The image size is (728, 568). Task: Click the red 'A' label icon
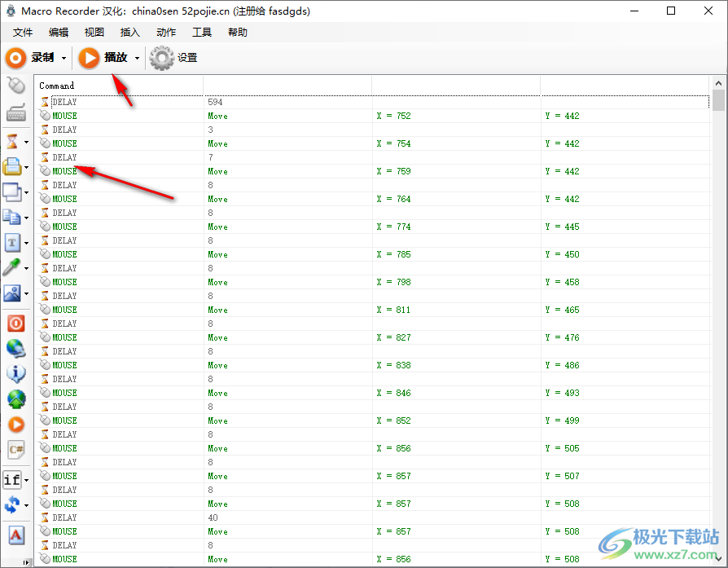[x=16, y=535]
